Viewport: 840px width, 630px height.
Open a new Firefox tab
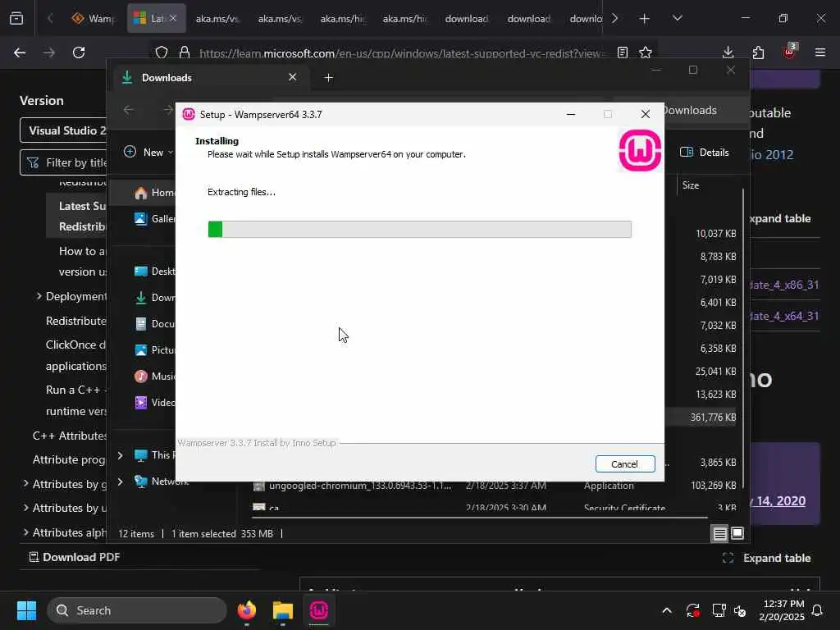(645, 18)
